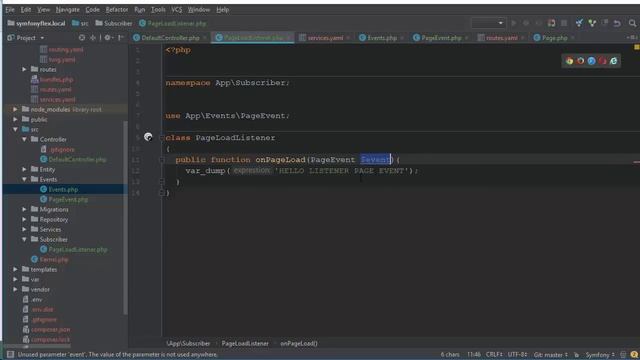Click Symfony widget in status bar

click(x=600, y=354)
